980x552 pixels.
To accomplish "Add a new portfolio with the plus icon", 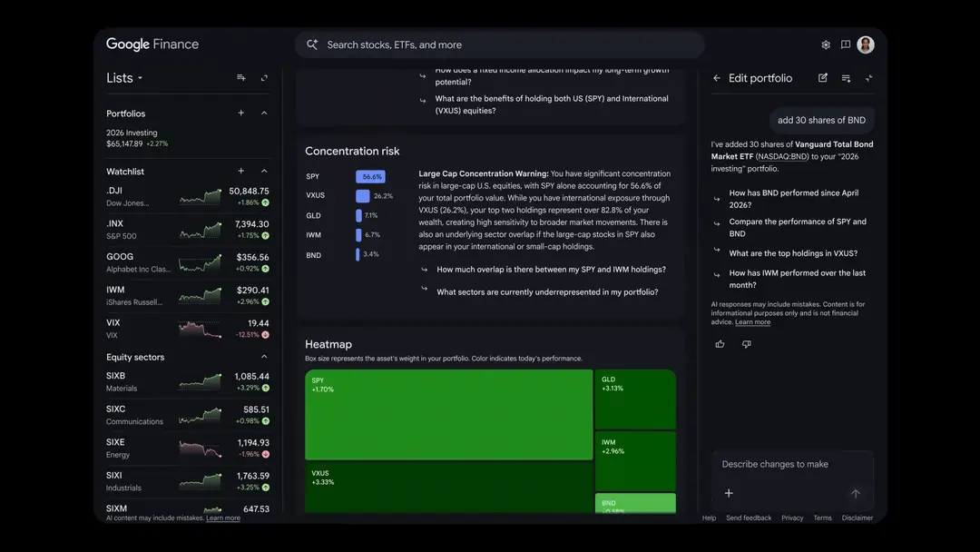I will [241, 113].
